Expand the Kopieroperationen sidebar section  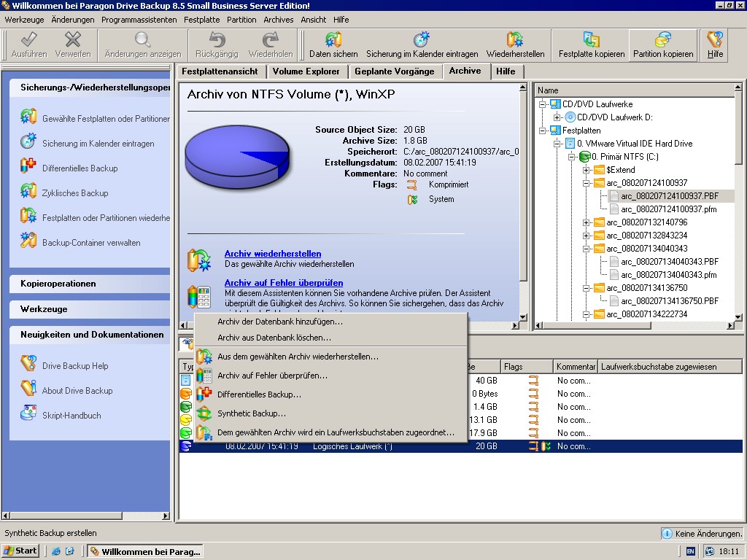pos(90,284)
